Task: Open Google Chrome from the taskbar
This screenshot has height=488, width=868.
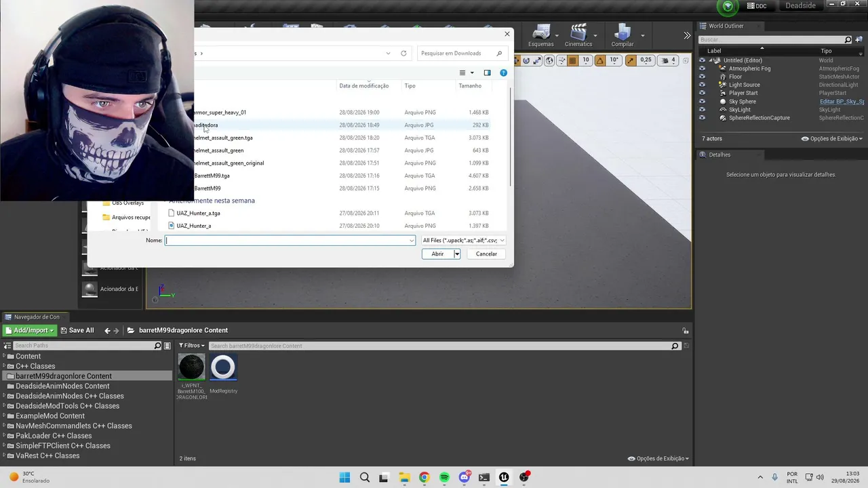Action: pyautogui.click(x=424, y=477)
